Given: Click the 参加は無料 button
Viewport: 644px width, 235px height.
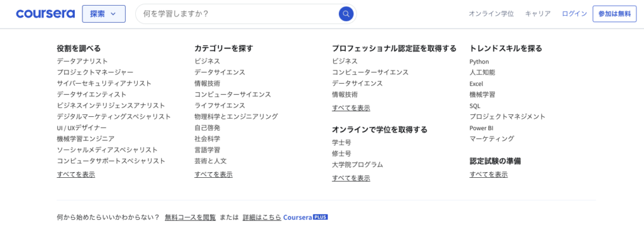Looking at the screenshot, I should [614, 14].
